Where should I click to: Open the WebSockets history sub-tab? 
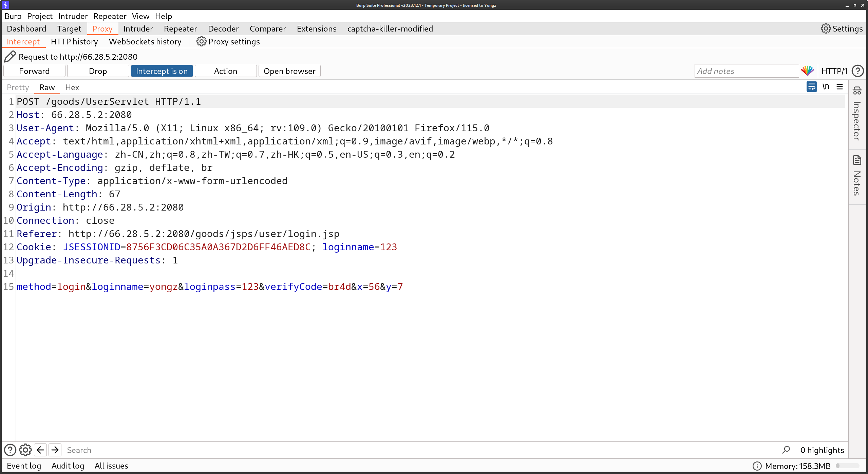(145, 42)
